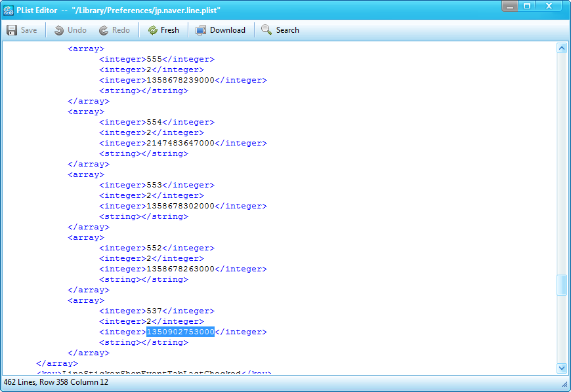Reload the file with the Fresh icon

[x=153, y=30]
